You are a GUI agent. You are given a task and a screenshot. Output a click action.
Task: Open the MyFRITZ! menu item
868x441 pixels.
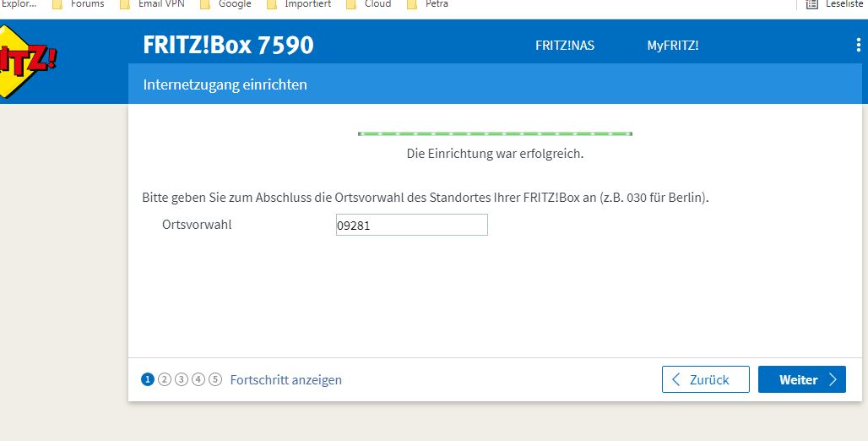point(673,46)
